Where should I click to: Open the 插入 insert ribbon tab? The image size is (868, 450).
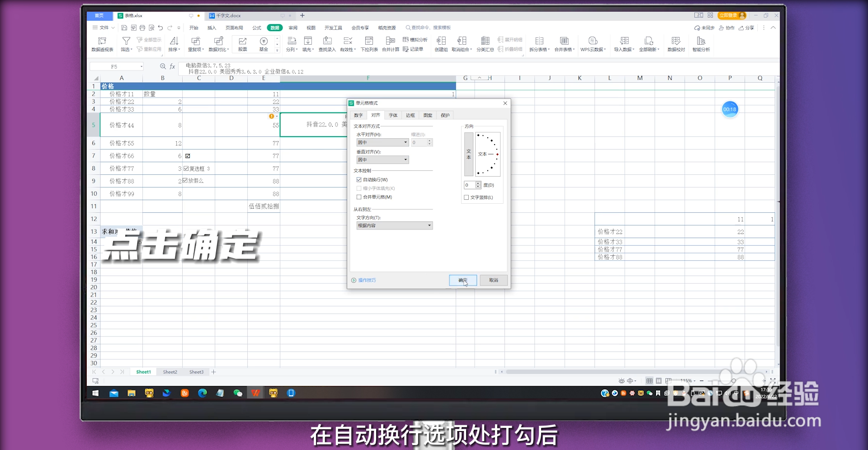(x=212, y=28)
